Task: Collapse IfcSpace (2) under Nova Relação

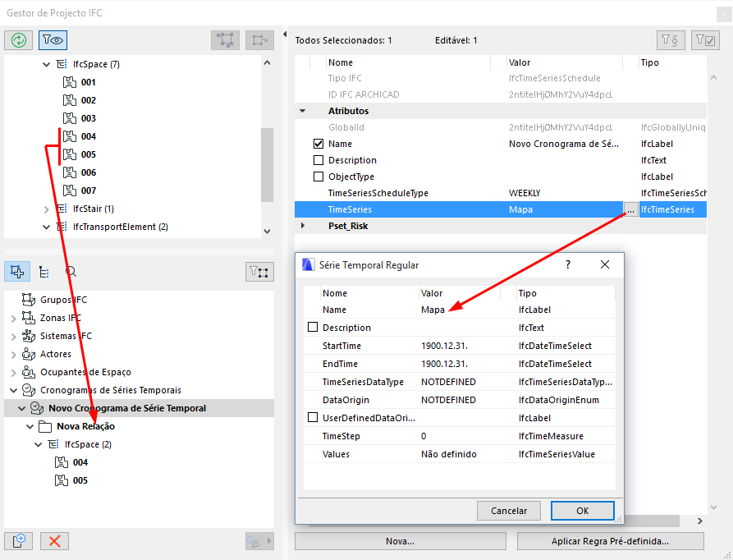Action: click(39, 444)
